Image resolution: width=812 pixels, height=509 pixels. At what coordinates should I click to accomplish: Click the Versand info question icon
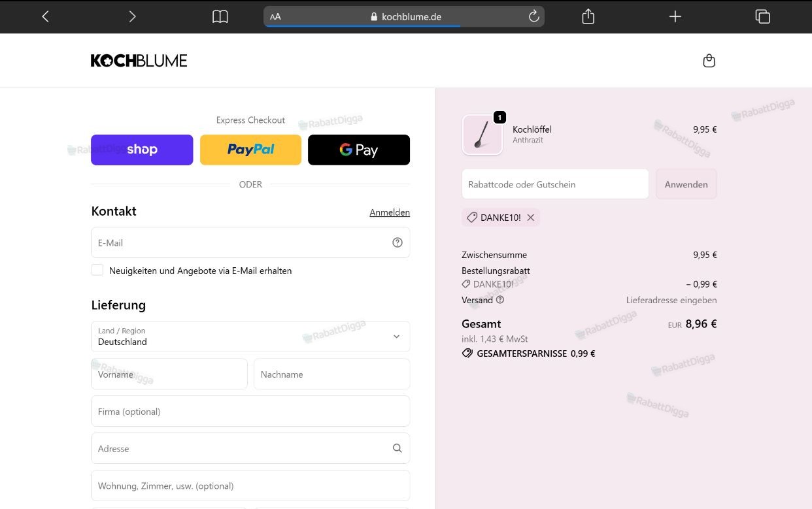(500, 300)
